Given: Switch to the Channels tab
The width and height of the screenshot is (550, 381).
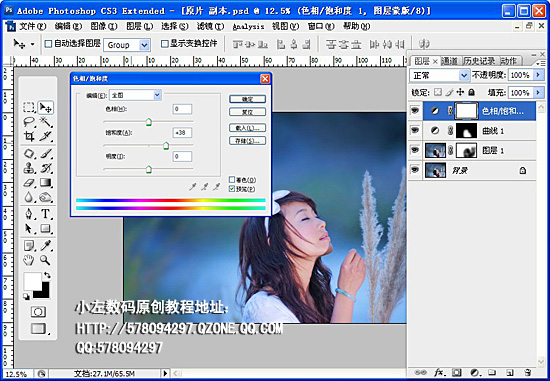Looking at the screenshot, I should click(450, 61).
